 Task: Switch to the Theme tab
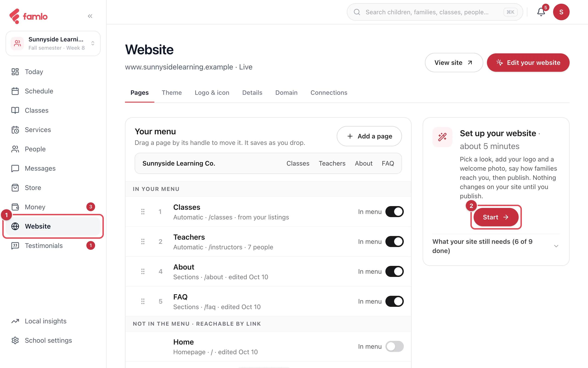[x=172, y=93]
